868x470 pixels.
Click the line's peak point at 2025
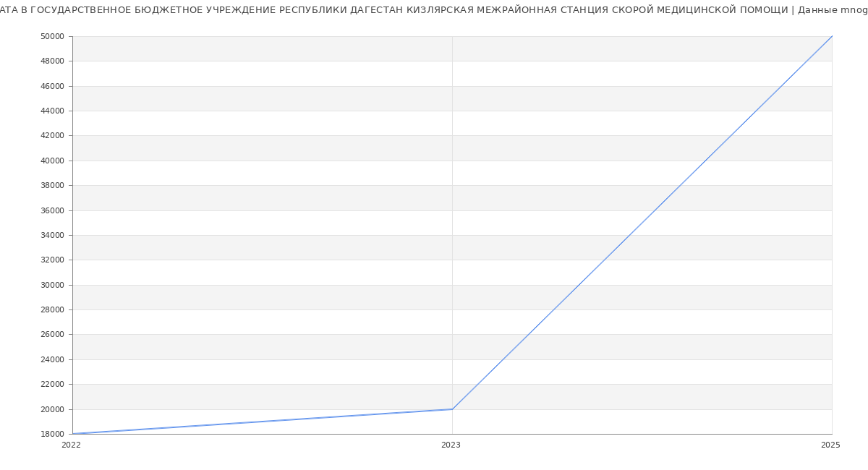tap(832, 36)
